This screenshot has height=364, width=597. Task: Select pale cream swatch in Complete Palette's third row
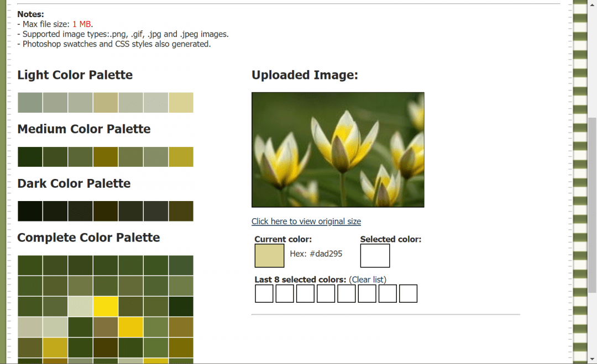(80, 306)
